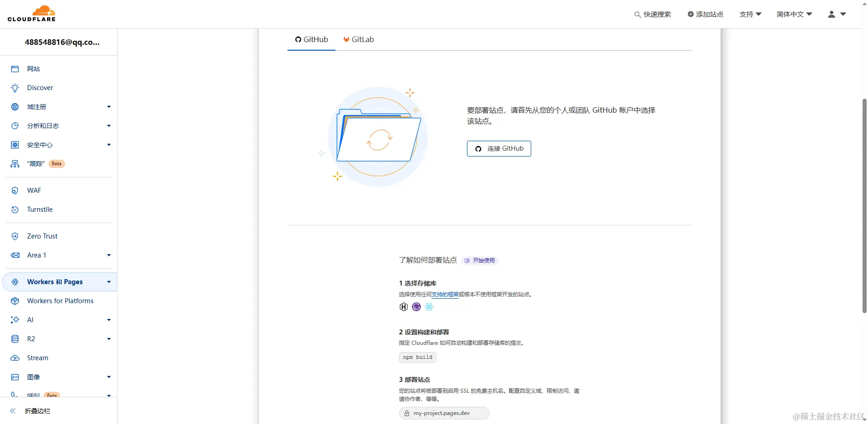Viewport: 868px width, 424px height.
Task: Click the R2 database icon
Action: point(15,339)
